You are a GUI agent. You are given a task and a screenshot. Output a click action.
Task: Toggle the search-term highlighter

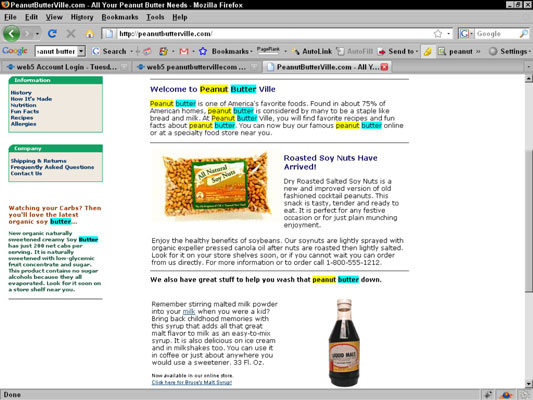tap(428, 51)
